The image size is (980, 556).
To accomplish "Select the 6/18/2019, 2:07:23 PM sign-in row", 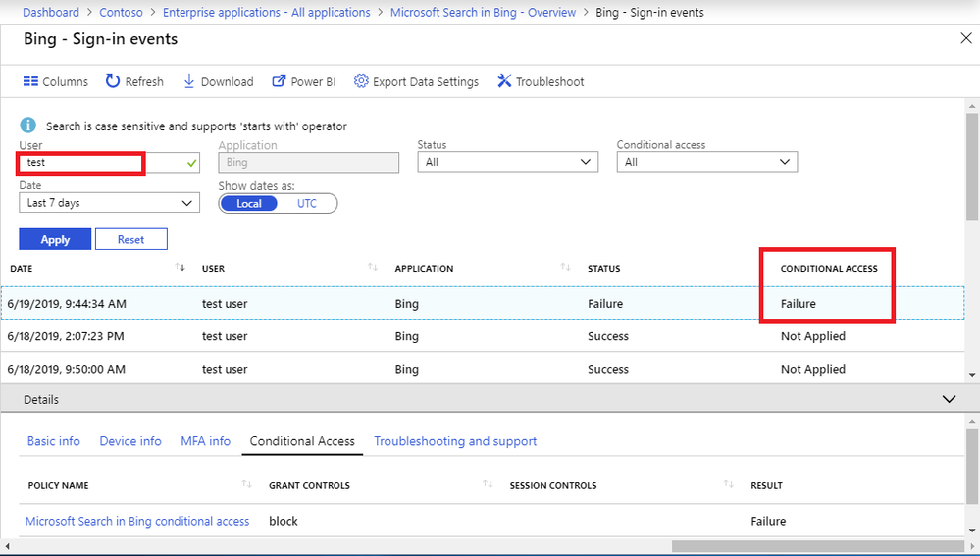I will (x=483, y=336).
